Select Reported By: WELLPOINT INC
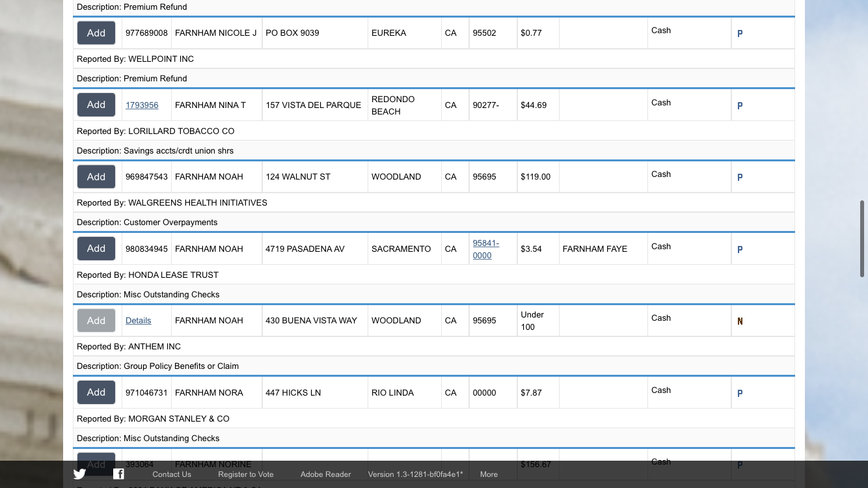 (135, 59)
